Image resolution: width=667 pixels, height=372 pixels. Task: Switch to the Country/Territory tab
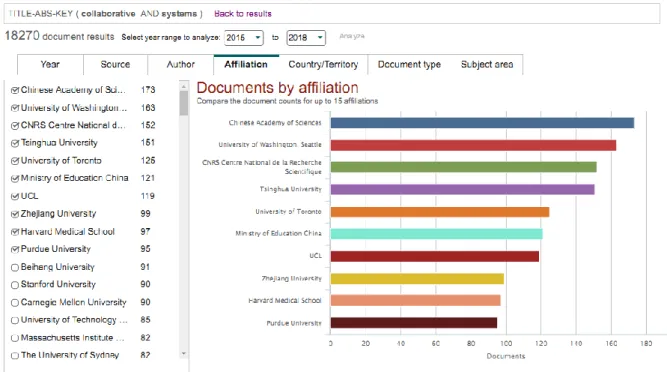pos(323,65)
